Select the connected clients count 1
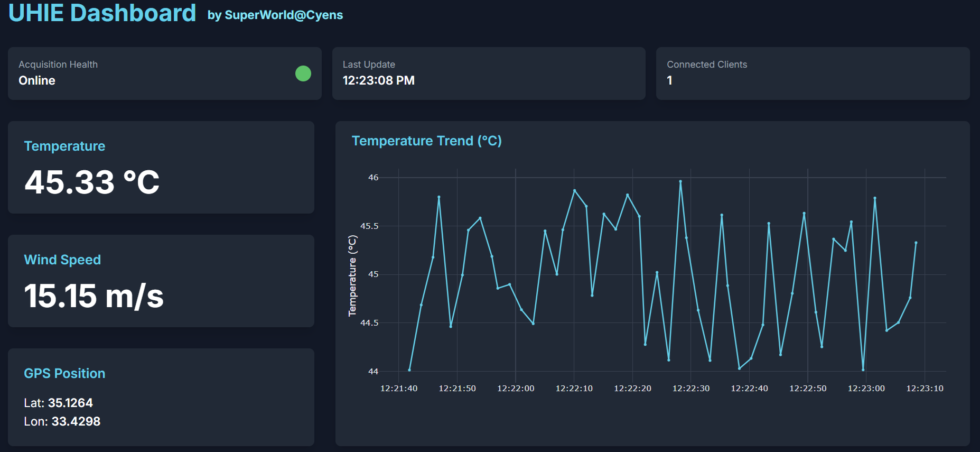The width and height of the screenshot is (980, 452). (669, 80)
